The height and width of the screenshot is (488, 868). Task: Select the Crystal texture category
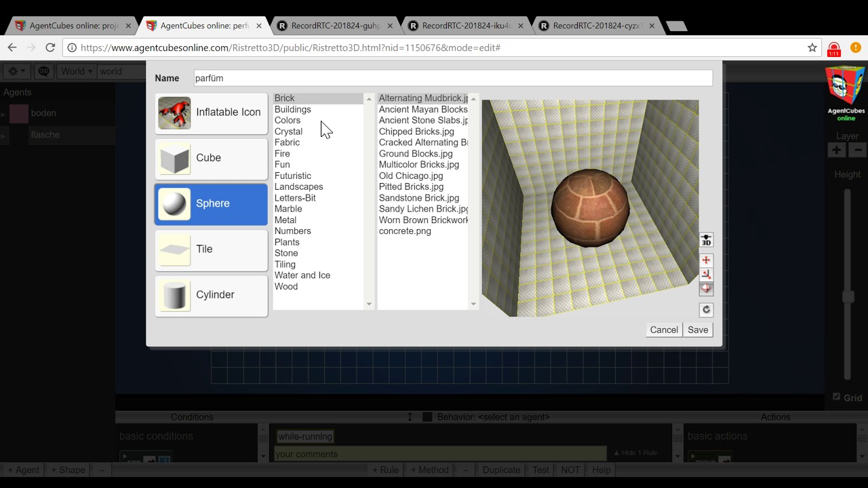pos(288,131)
